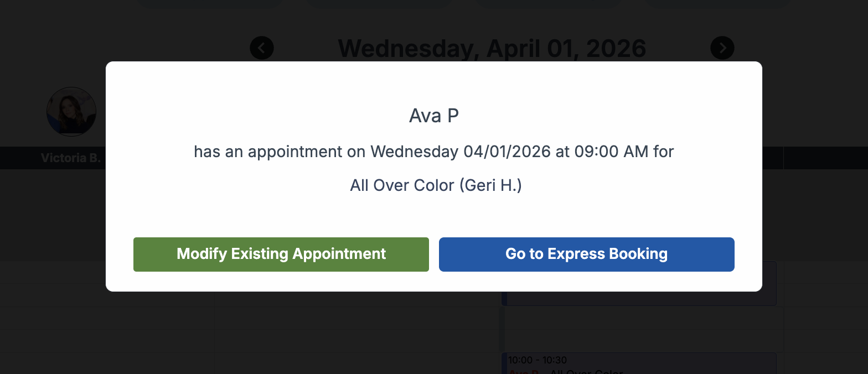Click the Wednesday, April 01, 2026 heading
The height and width of the screenshot is (374, 868).
tap(492, 49)
